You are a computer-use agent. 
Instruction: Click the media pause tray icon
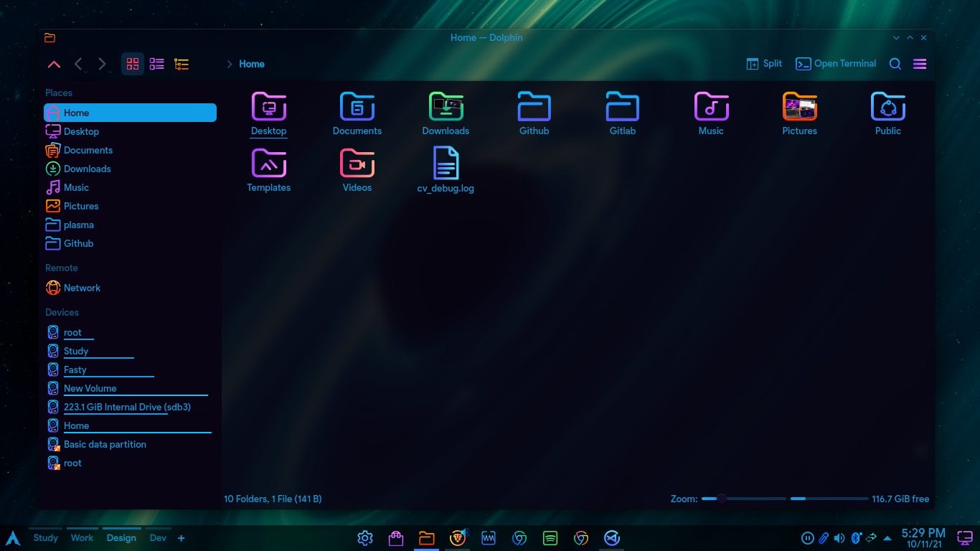click(x=808, y=538)
